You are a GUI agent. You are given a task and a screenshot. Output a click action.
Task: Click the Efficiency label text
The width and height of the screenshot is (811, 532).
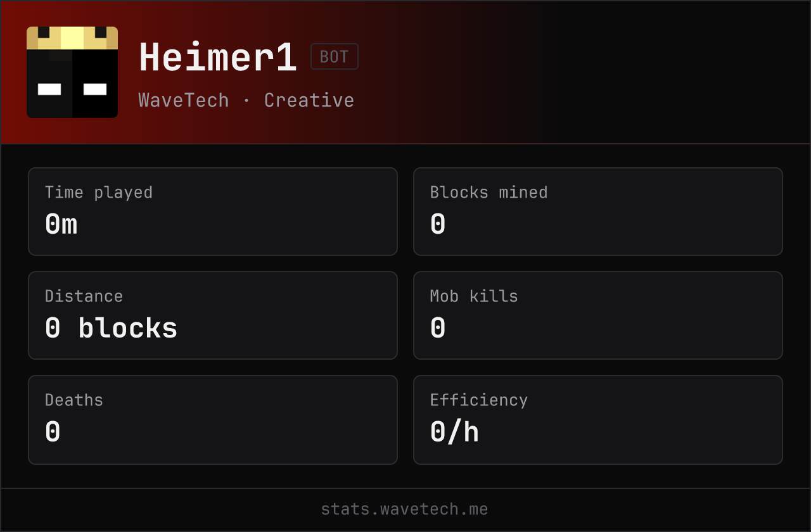pyautogui.click(x=479, y=400)
